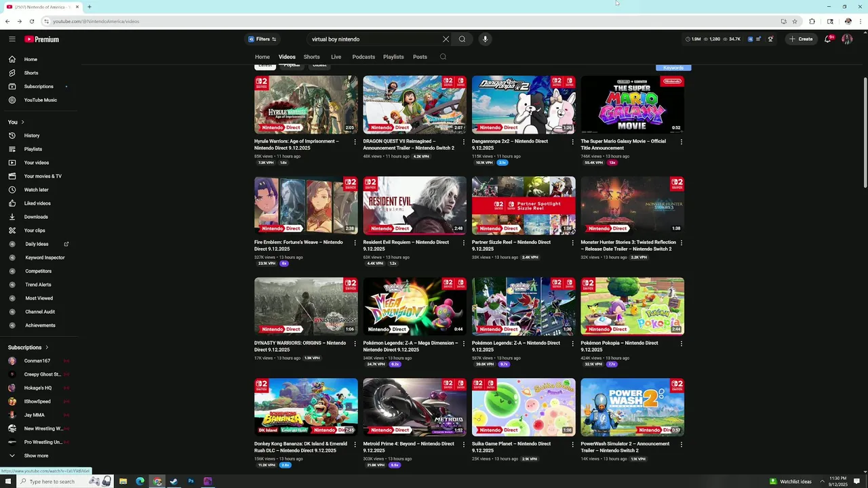Open The Super Mario Galaxy Movie thumbnail

click(633, 104)
